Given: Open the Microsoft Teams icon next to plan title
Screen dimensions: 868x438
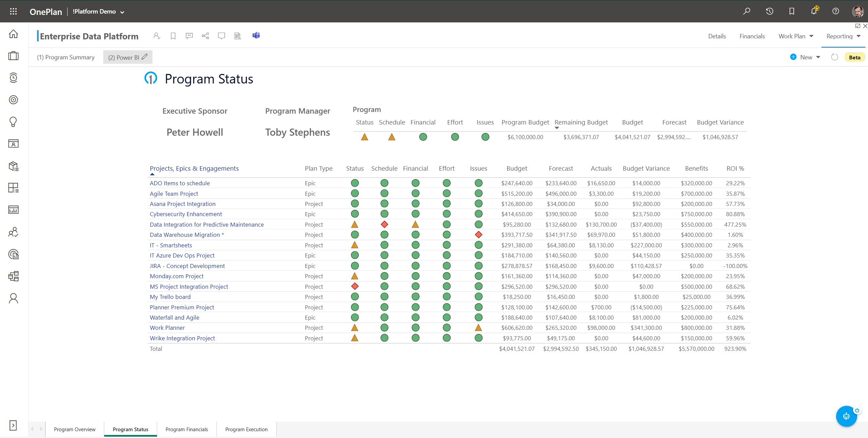Looking at the screenshot, I should pos(256,36).
